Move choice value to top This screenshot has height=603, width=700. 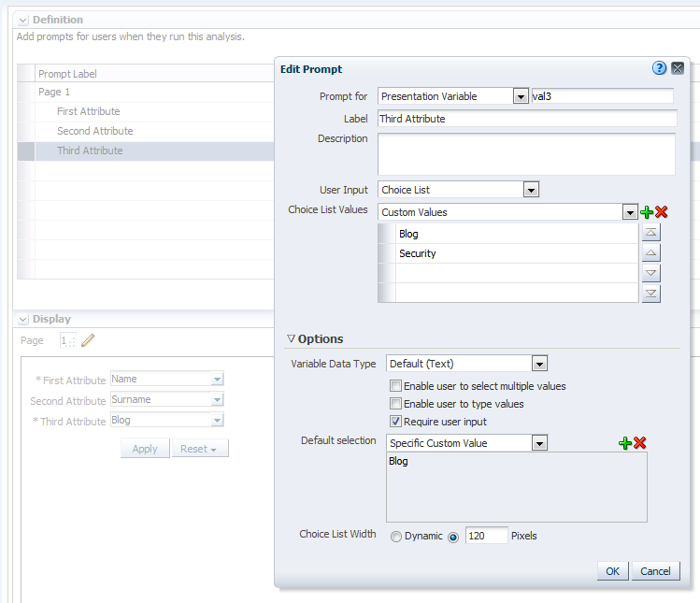[x=650, y=232]
